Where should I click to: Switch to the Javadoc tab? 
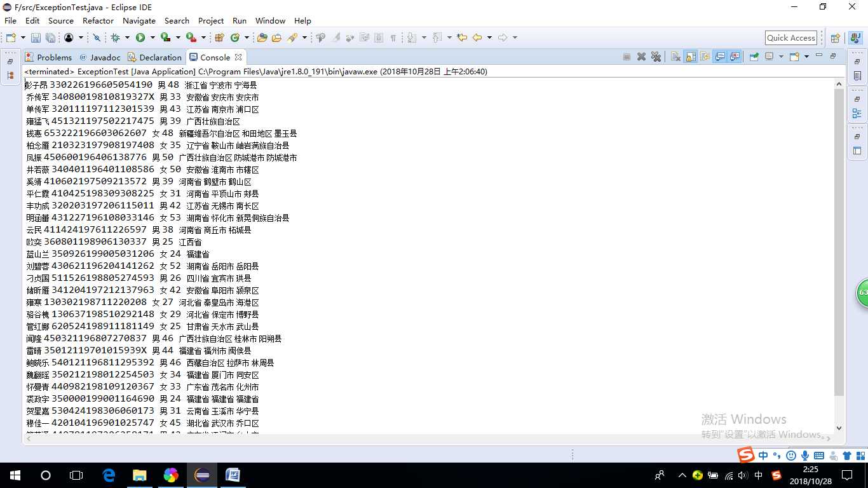coord(100,57)
